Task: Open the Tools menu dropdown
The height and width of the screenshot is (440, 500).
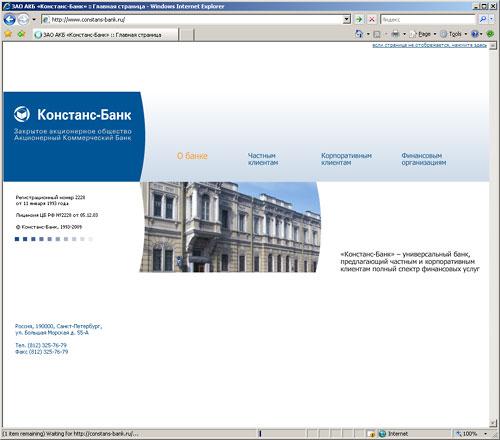Action: click(454, 34)
